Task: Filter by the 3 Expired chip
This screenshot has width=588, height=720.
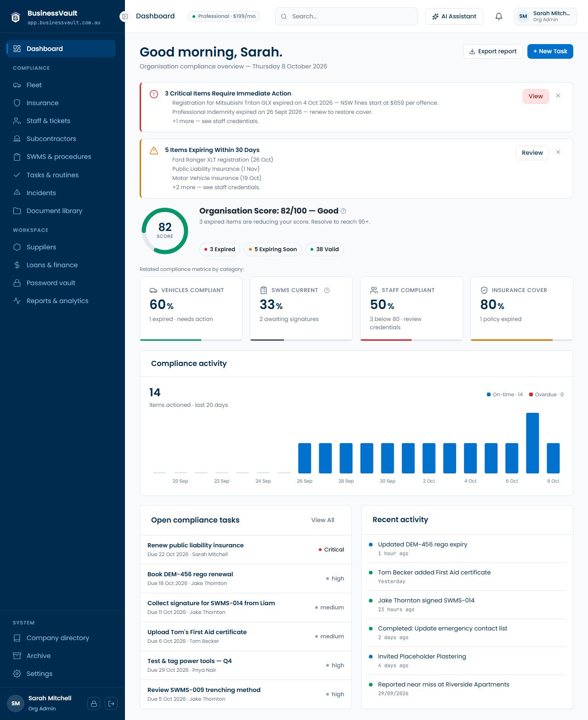Action: [220, 249]
